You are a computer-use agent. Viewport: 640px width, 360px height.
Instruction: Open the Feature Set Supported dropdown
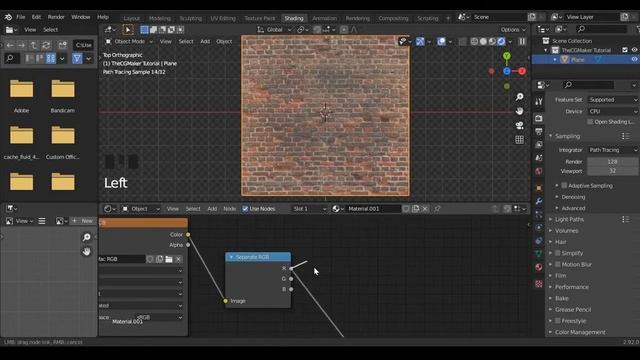(x=613, y=100)
